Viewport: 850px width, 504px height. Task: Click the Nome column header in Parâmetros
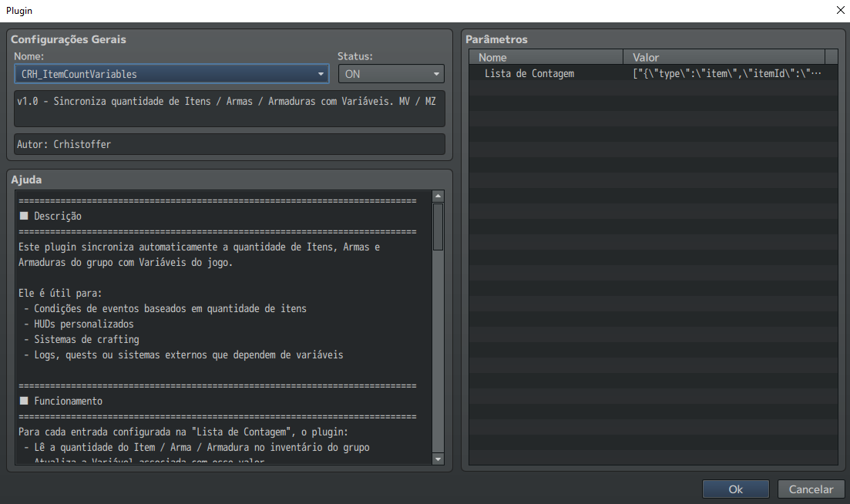546,57
